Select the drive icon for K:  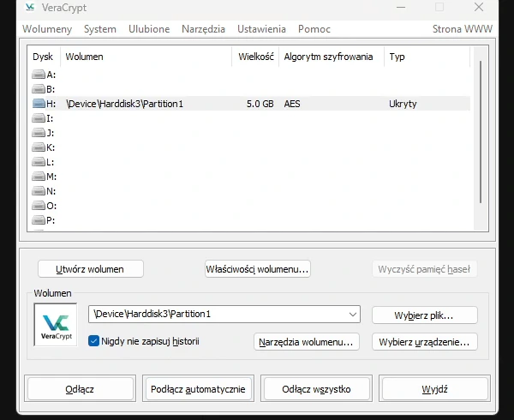point(39,147)
